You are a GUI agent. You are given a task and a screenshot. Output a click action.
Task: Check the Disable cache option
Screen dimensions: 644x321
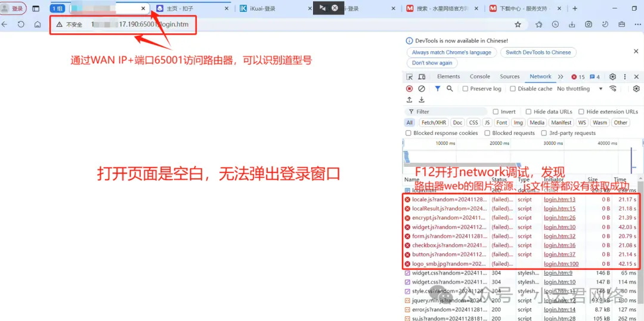point(513,89)
